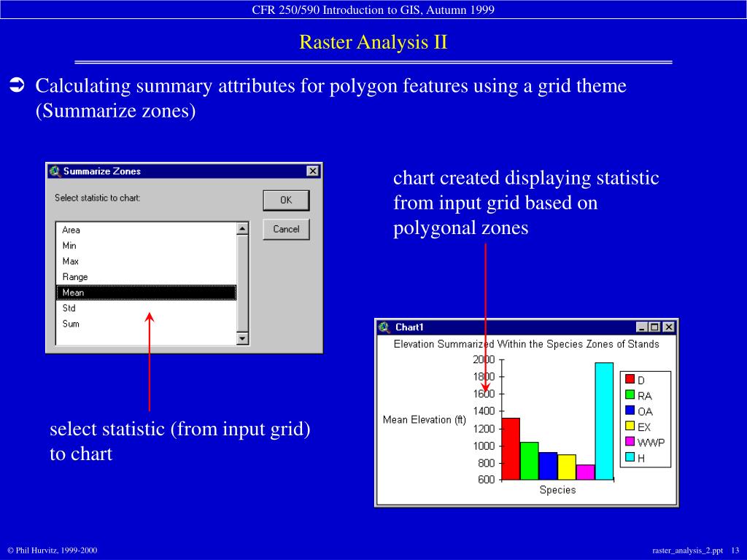Image resolution: width=747 pixels, height=560 pixels.
Task: Click the statistic list scroll down arrow
Action: tap(242, 338)
